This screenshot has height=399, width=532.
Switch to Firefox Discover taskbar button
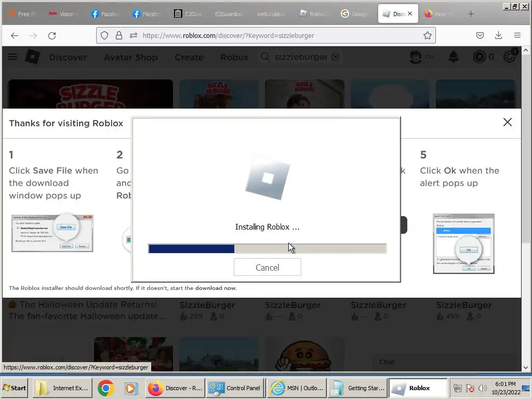tap(176, 388)
